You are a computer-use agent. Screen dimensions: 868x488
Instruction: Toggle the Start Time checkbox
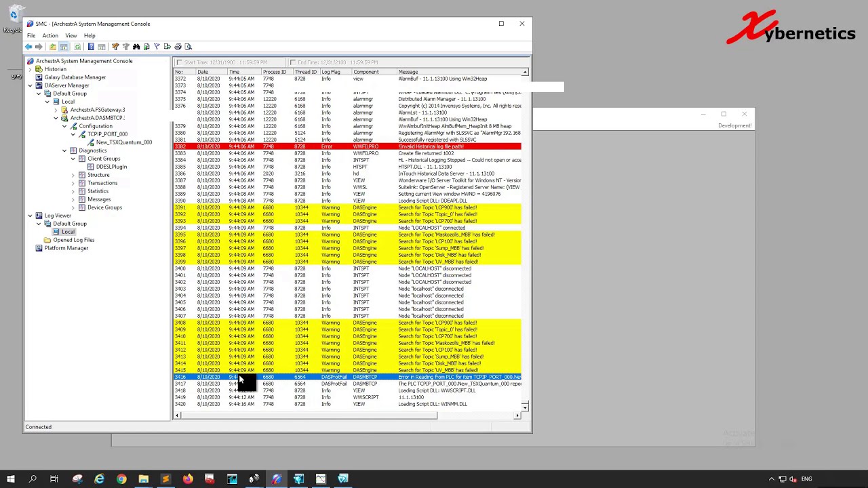tap(180, 62)
